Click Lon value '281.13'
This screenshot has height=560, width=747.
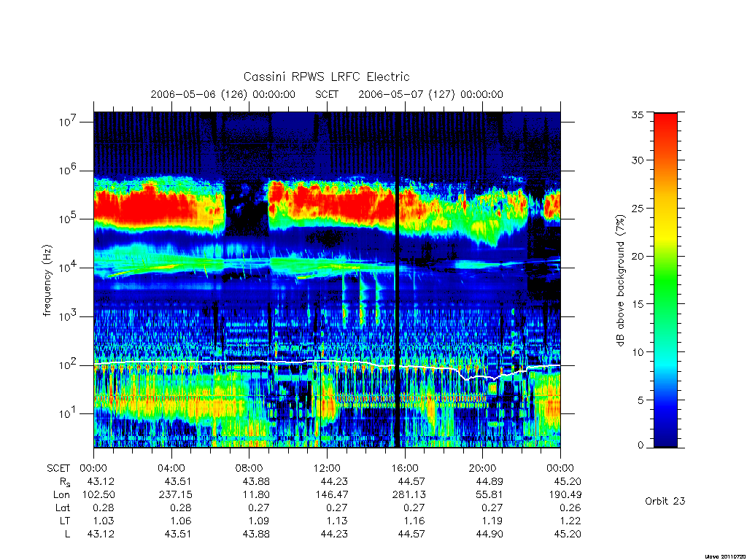pyautogui.click(x=409, y=495)
